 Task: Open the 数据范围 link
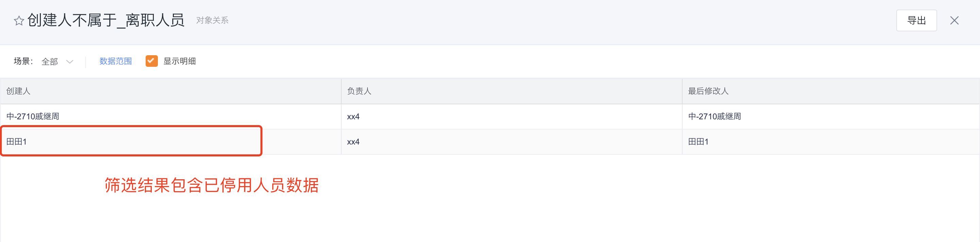click(x=115, y=61)
